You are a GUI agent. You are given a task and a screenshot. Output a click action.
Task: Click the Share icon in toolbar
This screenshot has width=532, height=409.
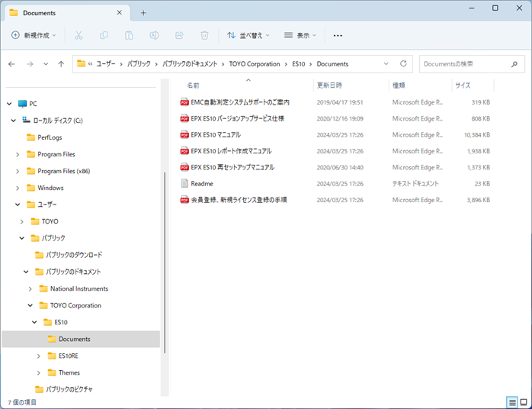[179, 35]
